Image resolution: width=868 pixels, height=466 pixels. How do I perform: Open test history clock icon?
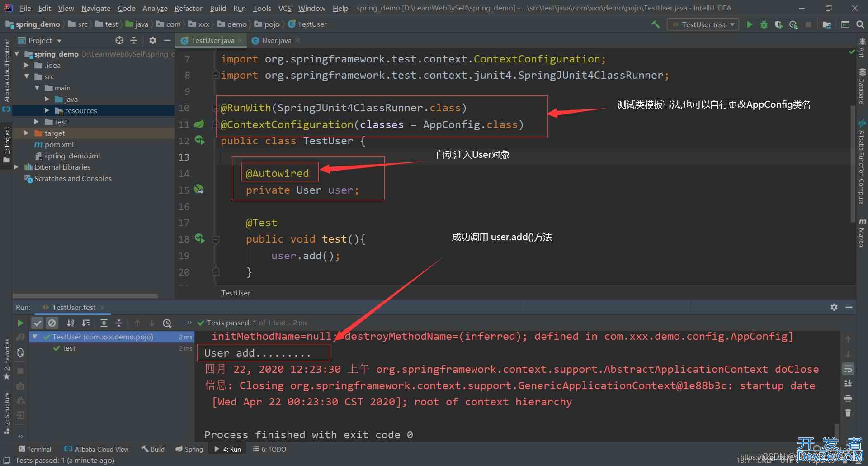pyautogui.click(x=167, y=323)
